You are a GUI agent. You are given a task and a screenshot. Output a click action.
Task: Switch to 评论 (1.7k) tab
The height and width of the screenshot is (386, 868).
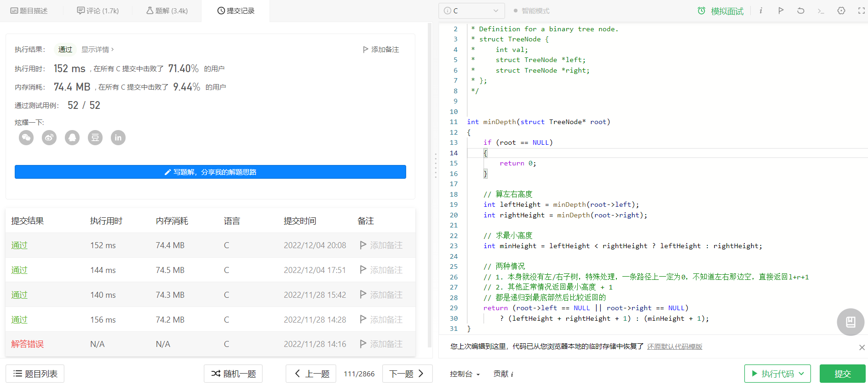click(x=98, y=11)
